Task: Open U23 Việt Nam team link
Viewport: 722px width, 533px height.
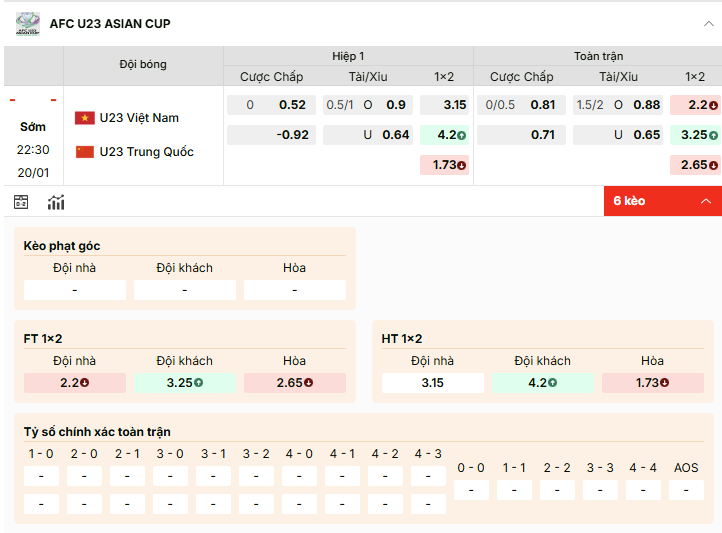Action: coord(139,118)
